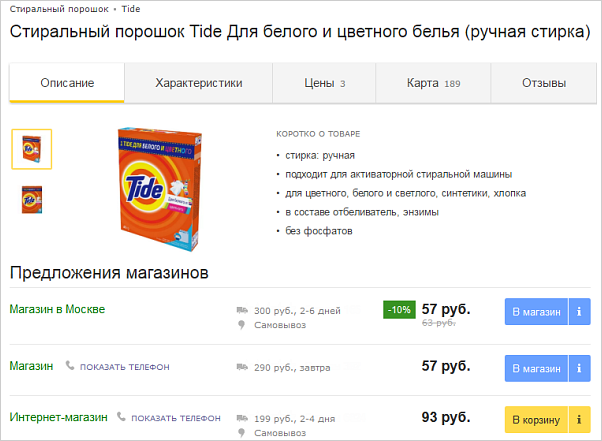Image resolution: width=602 pixels, height=441 pixels.
Task: Click phone icon beside Магазин's ПОКАЗАТЬ ТЕЛЕФОН
Action: click(70, 365)
